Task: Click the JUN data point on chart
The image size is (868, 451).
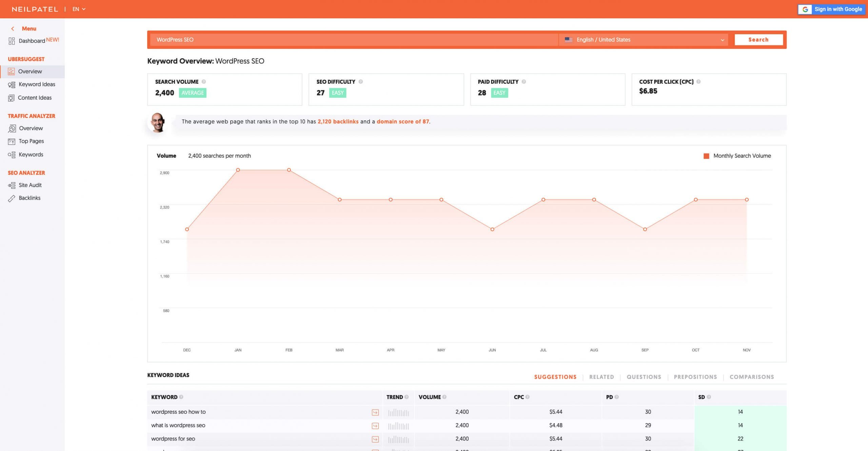Action: point(492,230)
